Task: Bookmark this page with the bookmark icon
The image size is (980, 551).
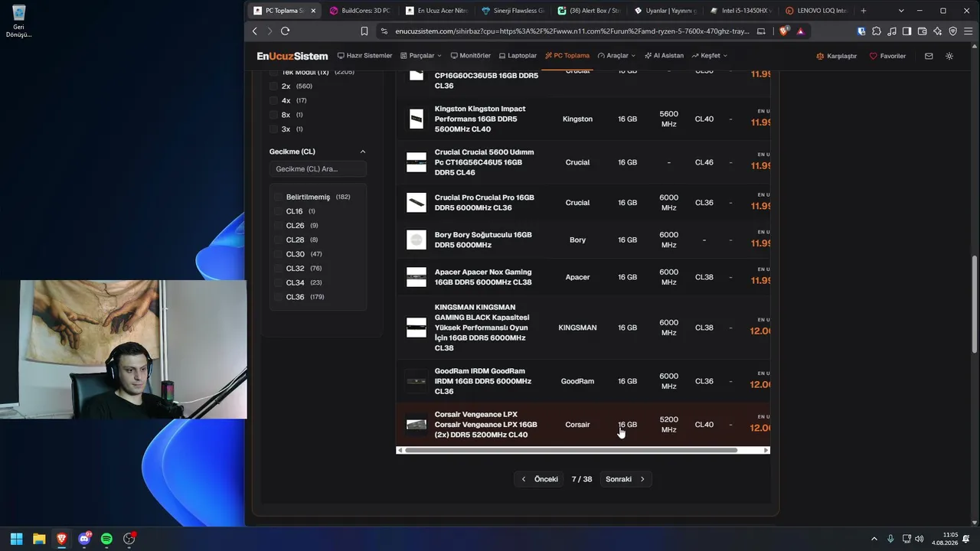Action: (x=364, y=31)
